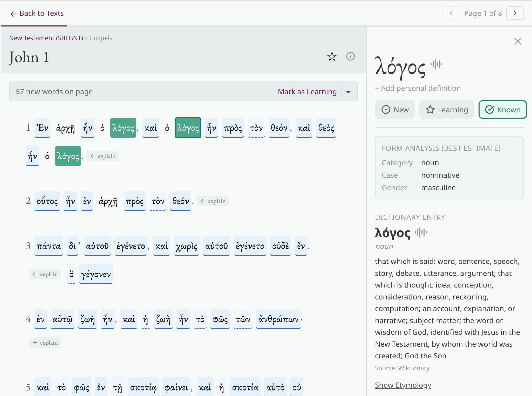Select the highlighted λόγος with blue outline
This screenshot has width=532, height=396.
[x=188, y=128]
